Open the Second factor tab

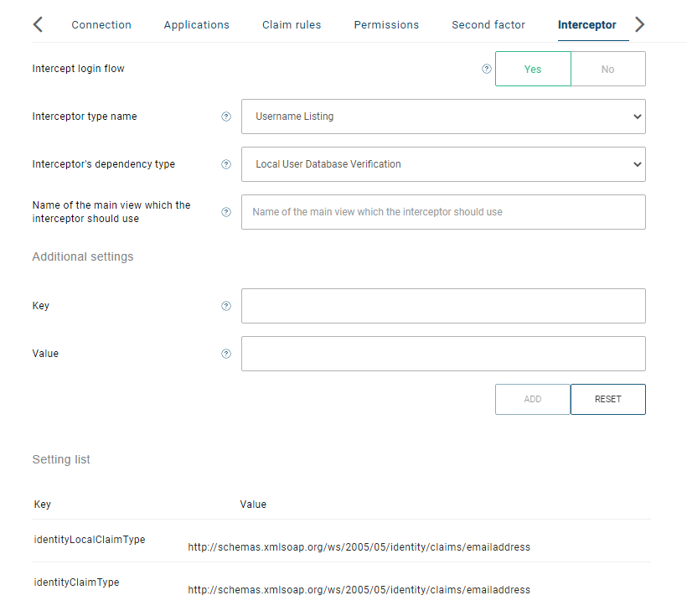[x=488, y=25]
